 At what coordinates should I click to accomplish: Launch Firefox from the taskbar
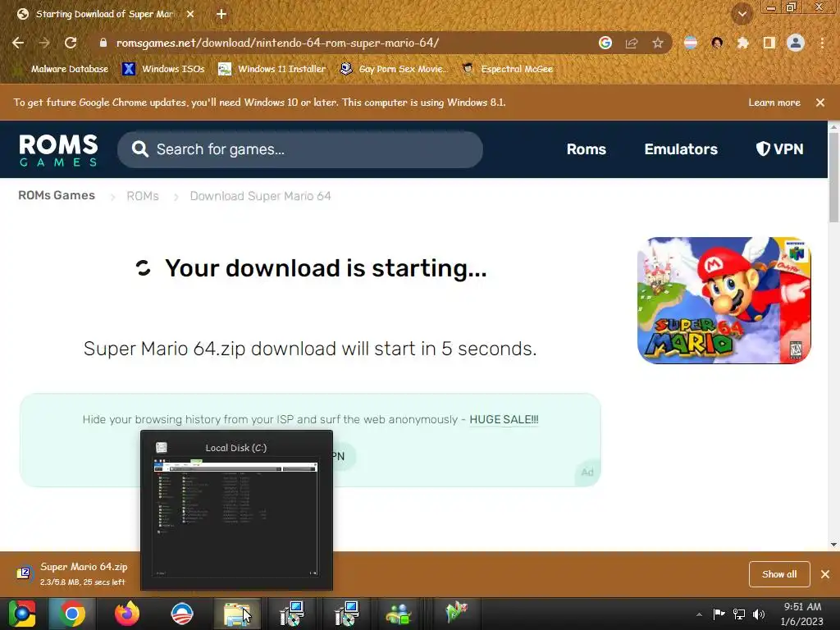pos(127,614)
